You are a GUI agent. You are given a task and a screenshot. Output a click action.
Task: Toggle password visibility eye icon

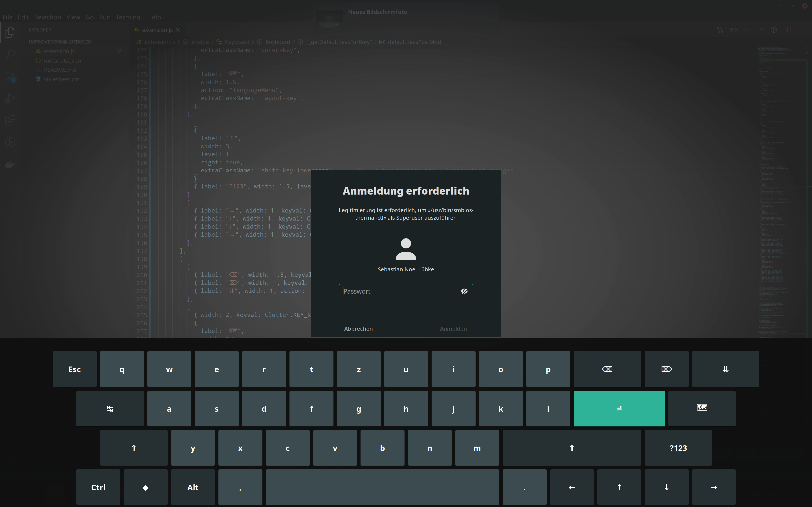coord(464,291)
